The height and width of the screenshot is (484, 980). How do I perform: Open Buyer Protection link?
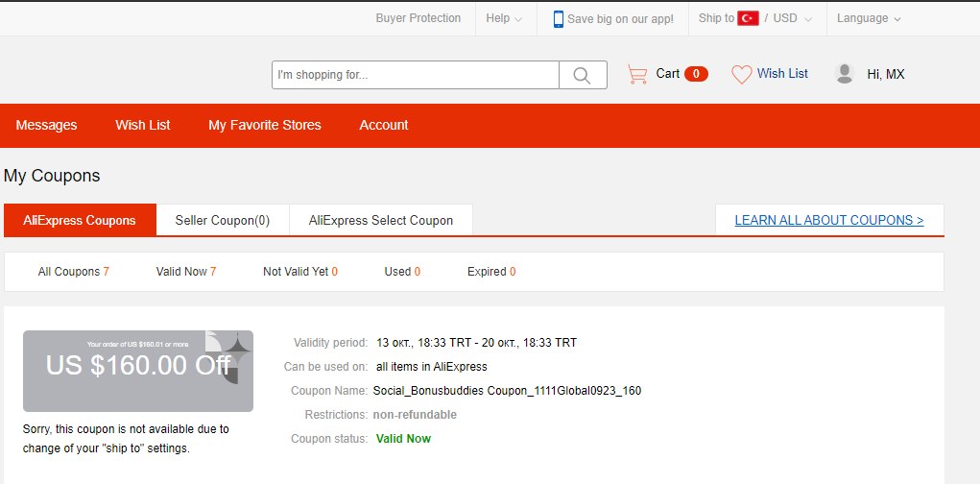[418, 18]
